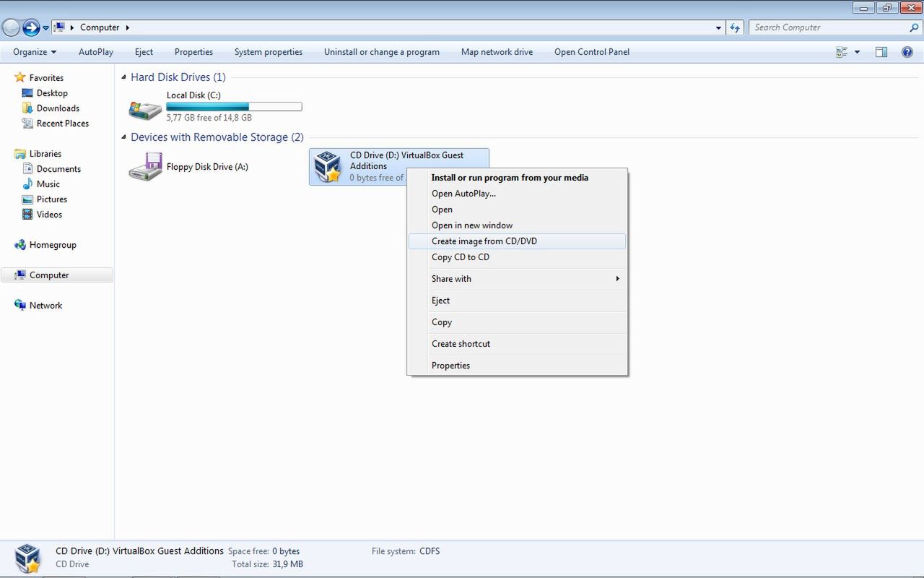
Task: Expand the Organize dropdown
Action: tap(33, 51)
